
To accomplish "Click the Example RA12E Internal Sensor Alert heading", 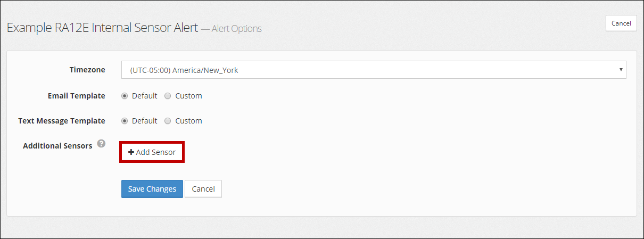I will coord(102,28).
